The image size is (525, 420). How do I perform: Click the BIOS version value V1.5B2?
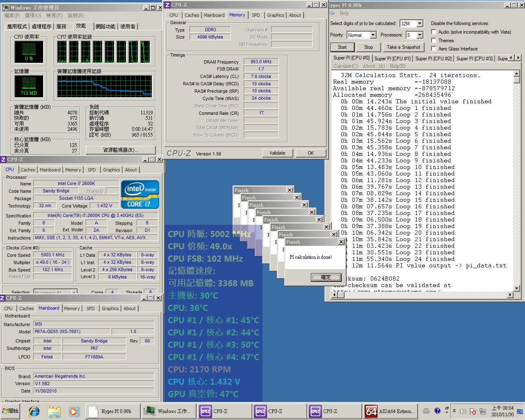94,383
